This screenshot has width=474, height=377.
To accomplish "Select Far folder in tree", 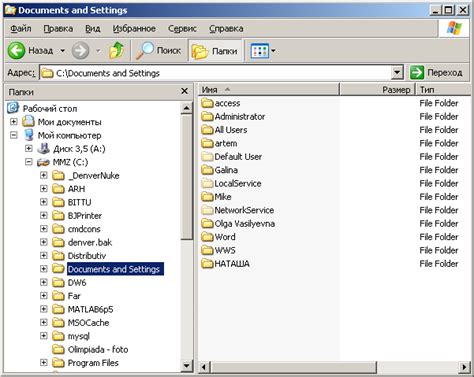I will pyautogui.click(x=74, y=296).
